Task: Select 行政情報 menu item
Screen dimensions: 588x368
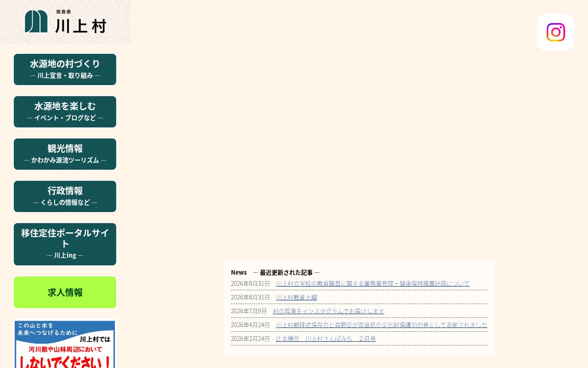Action: coord(65,196)
